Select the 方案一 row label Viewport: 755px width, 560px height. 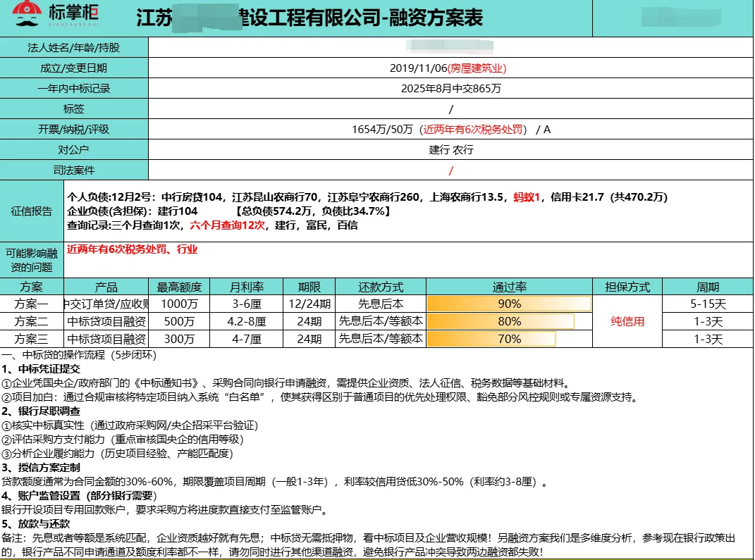coord(32,304)
